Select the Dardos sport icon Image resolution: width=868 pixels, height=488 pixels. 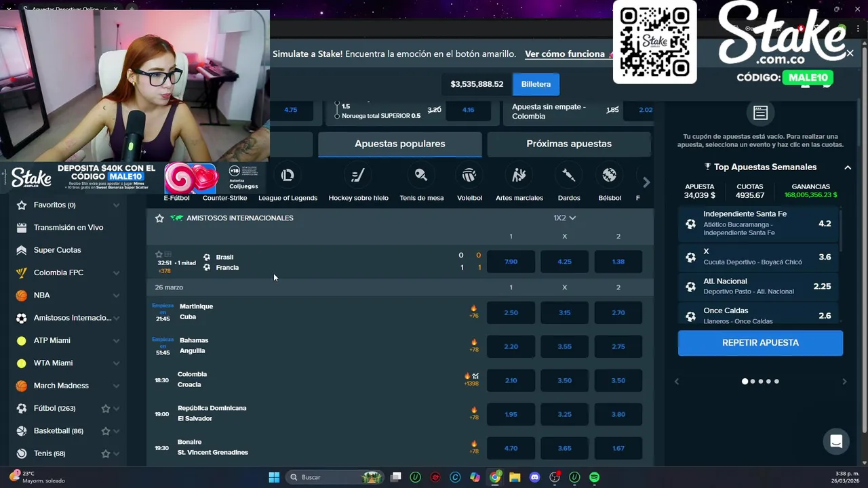coord(569,176)
